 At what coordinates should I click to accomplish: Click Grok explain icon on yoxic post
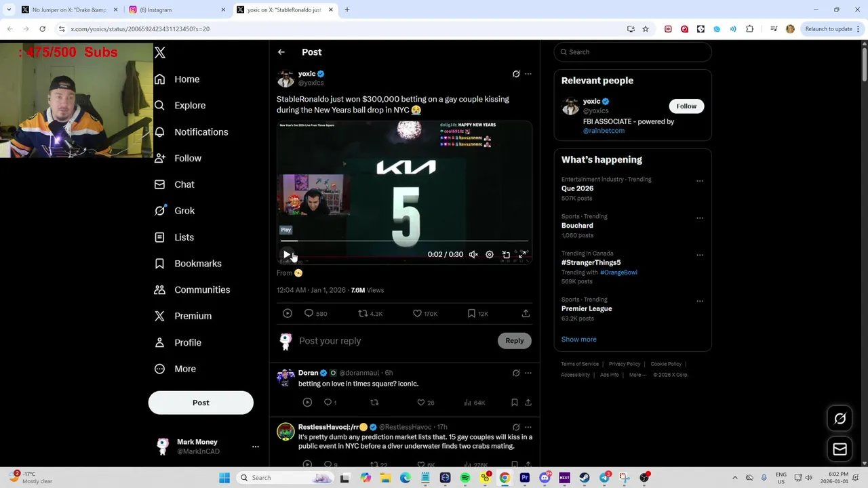click(516, 74)
